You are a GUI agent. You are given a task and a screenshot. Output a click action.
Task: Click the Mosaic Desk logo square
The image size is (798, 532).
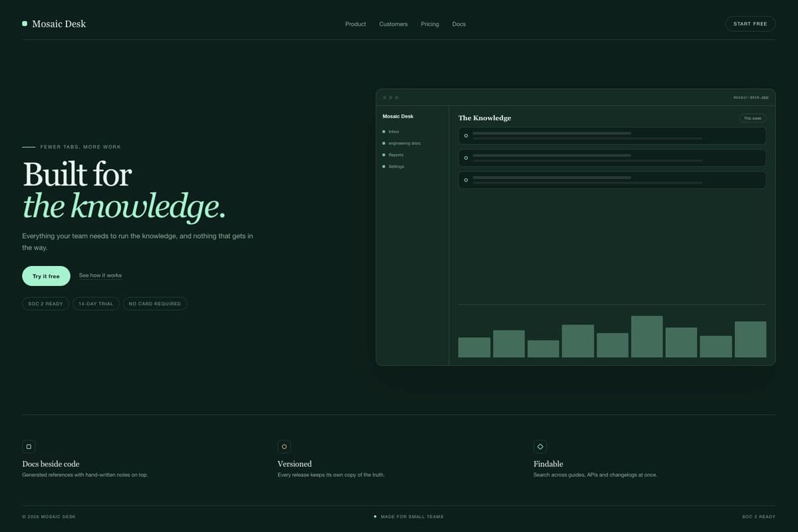25,23
